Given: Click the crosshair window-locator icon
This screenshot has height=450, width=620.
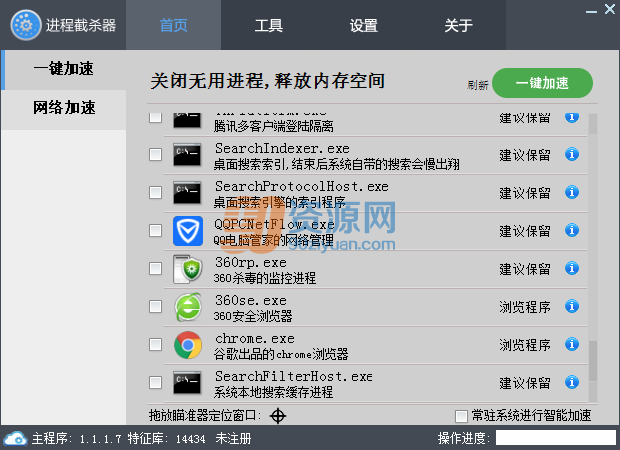Looking at the screenshot, I should coord(278,416).
